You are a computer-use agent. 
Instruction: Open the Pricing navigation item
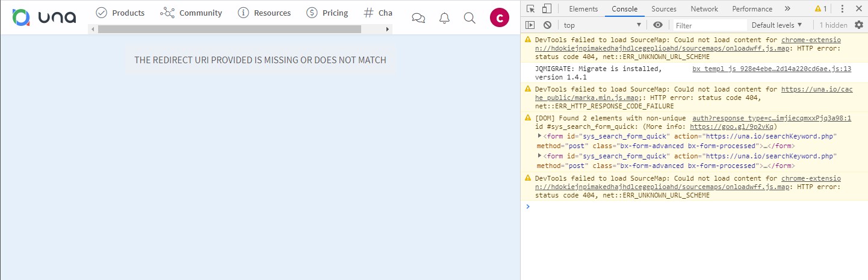tap(327, 13)
